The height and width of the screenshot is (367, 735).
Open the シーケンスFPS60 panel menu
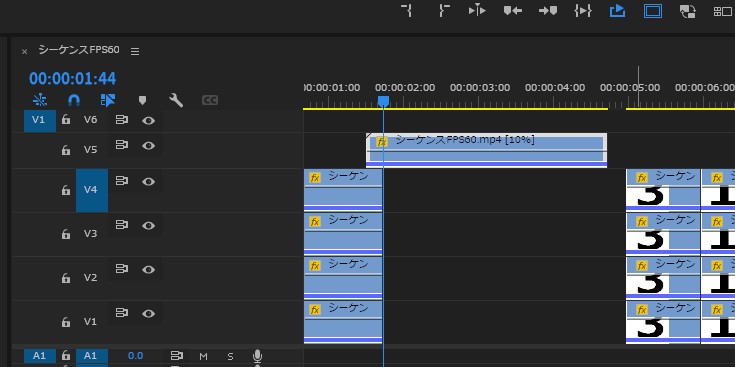pyautogui.click(x=135, y=52)
